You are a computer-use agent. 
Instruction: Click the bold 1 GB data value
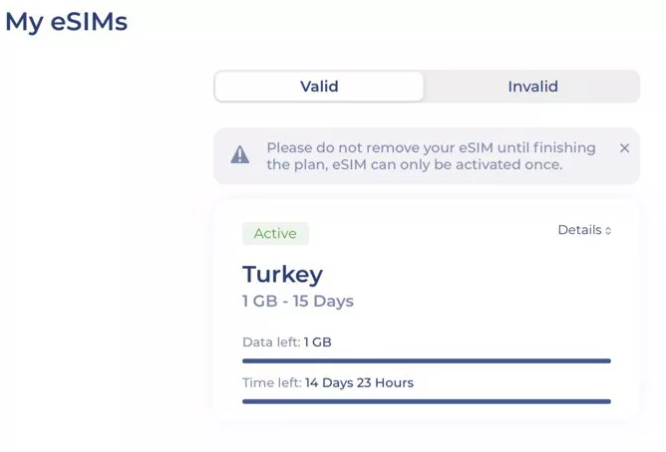coord(318,342)
